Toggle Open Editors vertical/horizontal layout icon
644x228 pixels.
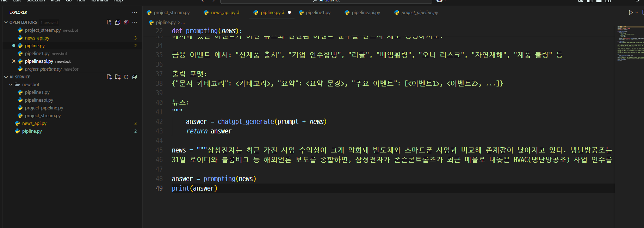coord(118,22)
